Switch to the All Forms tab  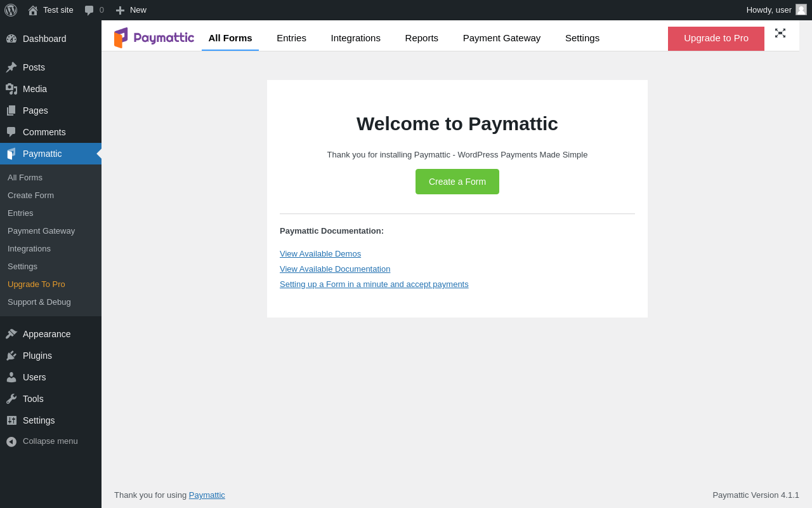click(230, 37)
